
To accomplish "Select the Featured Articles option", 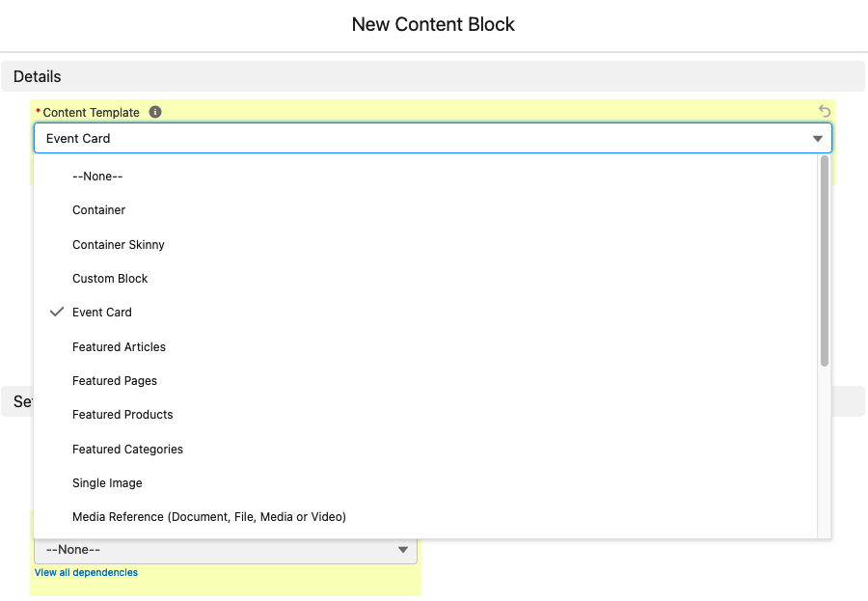I will (x=119, y=346).
